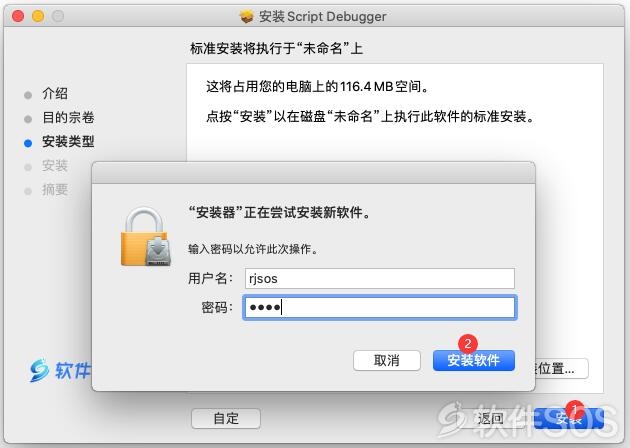This screenshot has width=630, height=448.
Task: Click the blue swirl software logo
Action: pos(39,370)
